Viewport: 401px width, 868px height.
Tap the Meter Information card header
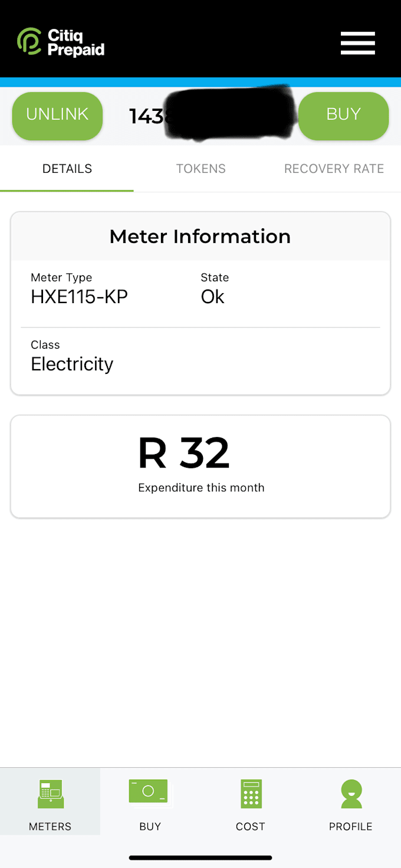[200, 236]
